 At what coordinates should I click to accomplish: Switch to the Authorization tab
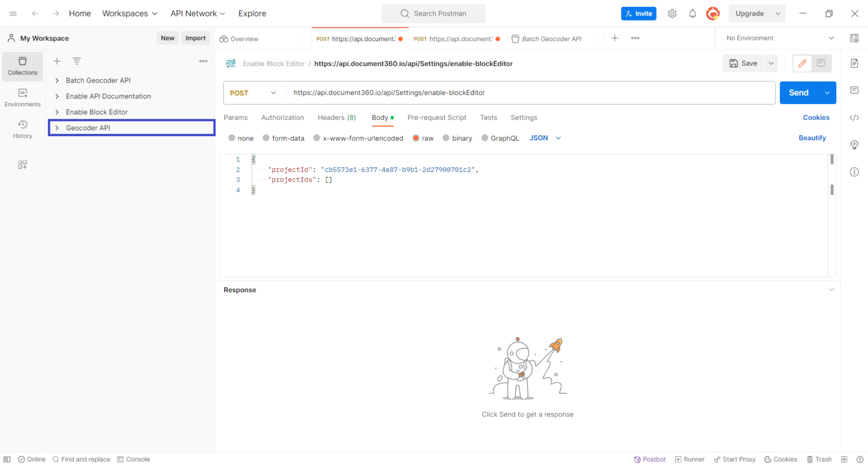pos(283,118)
